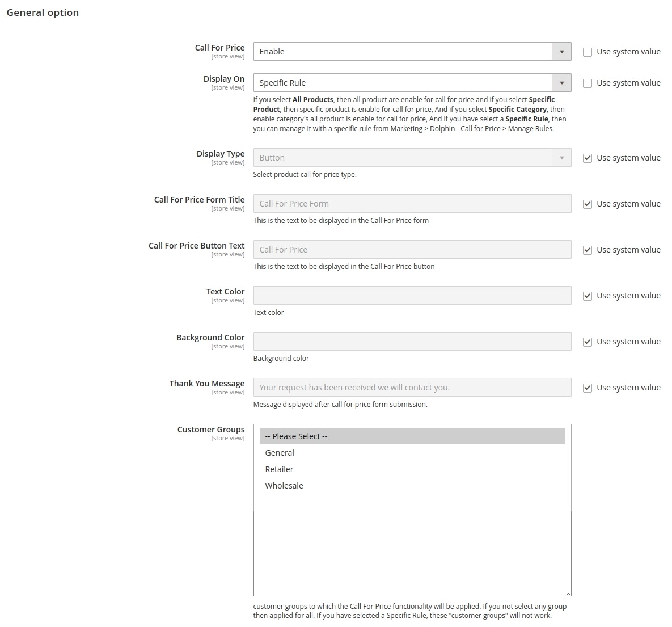The height and width of the screenshot is (627, 672).
Task: Open the Display On dropdown
Action: 412,83
